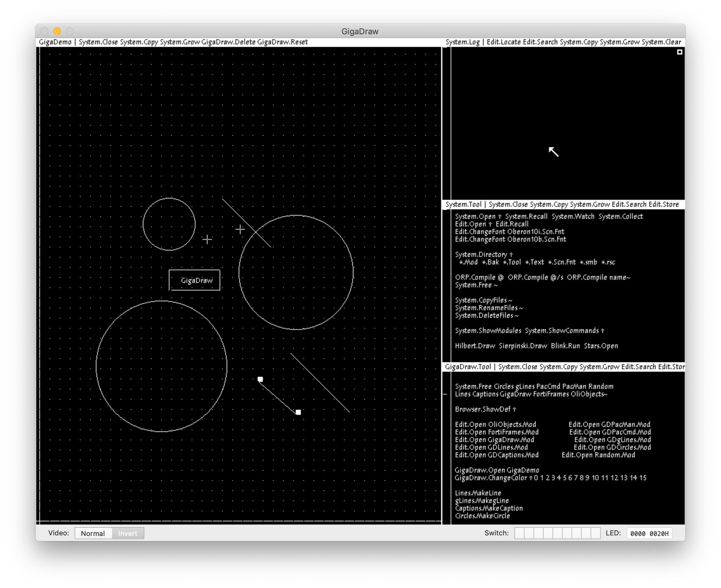The height and width of the screenshot is (588, 721).
Task: Select Normal video mode
Action: [93, 533]
